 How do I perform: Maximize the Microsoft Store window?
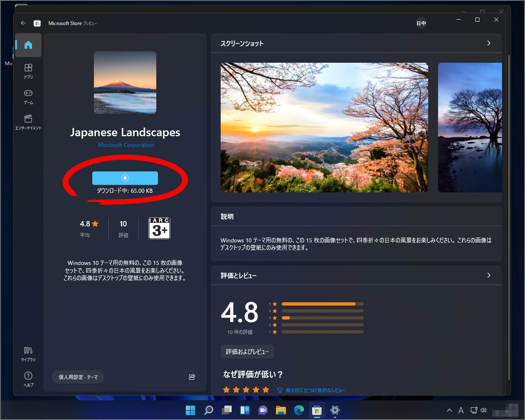(x=477, y=20)
